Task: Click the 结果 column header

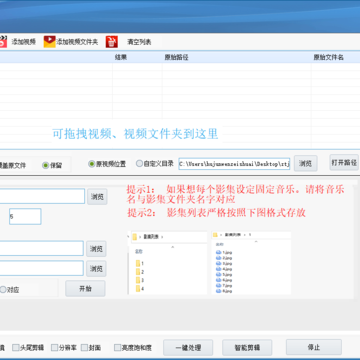Action: [121, 57]
